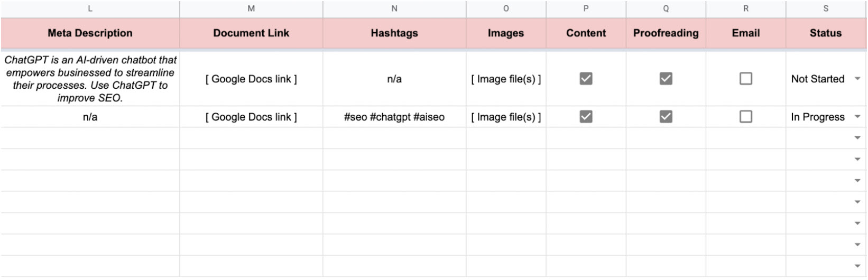Select the 'Status' header cell
This screenshot has height=280, width=868.
click(826, 33)
